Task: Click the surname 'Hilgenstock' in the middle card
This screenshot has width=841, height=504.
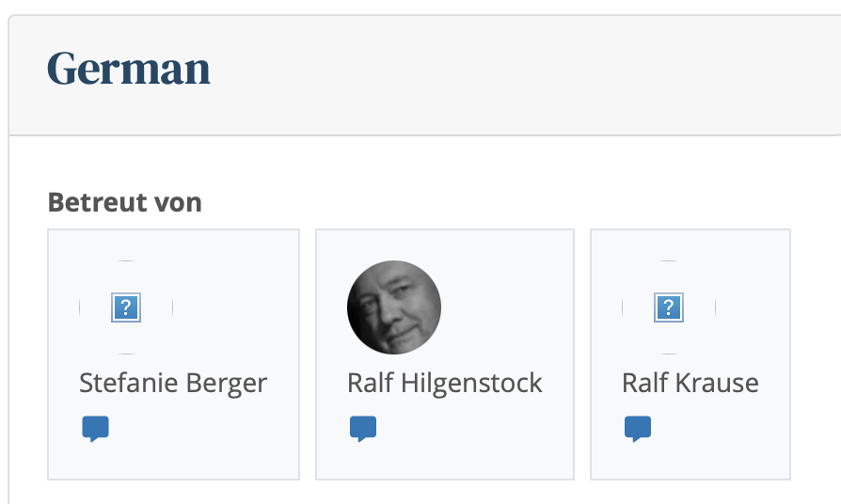Action: (471, 384)
